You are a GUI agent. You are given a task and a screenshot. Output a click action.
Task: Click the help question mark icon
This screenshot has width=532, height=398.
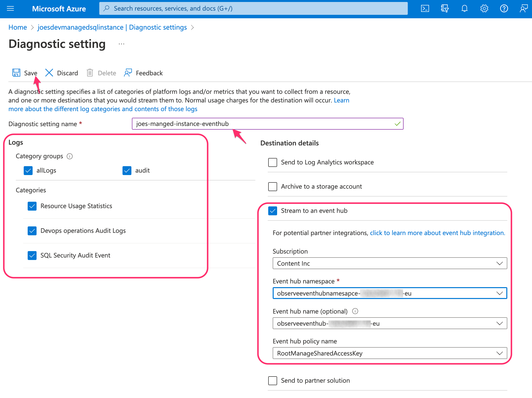(504, 9)
